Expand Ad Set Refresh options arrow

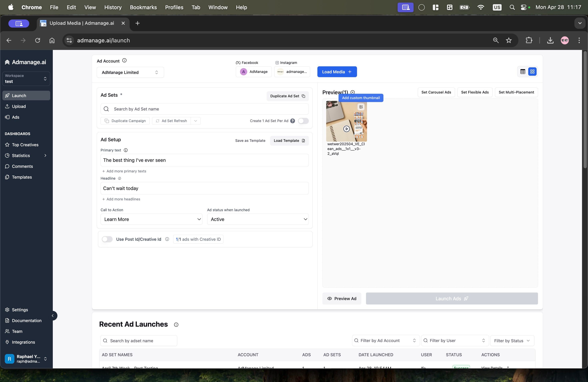[x=195, y=121]
